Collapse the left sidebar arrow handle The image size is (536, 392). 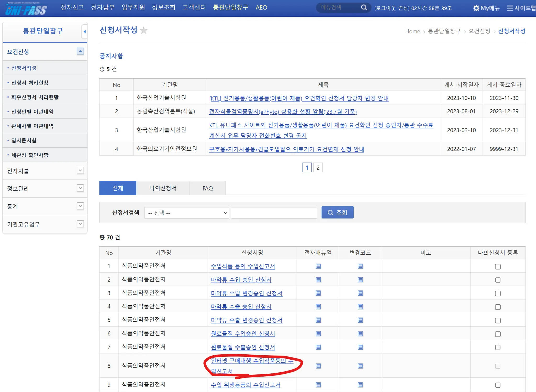(84, 32)
